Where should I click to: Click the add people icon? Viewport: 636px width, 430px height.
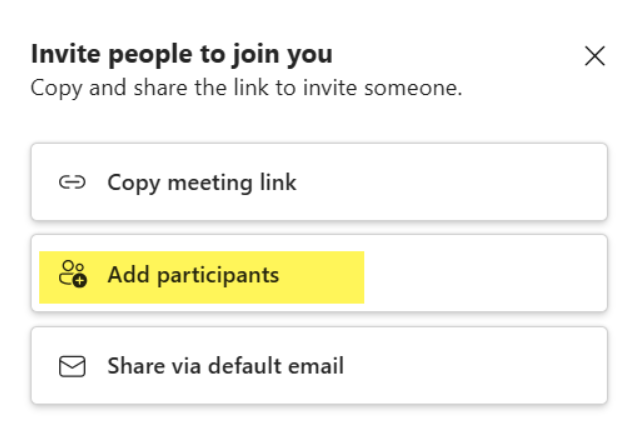(x=72, y=274)
